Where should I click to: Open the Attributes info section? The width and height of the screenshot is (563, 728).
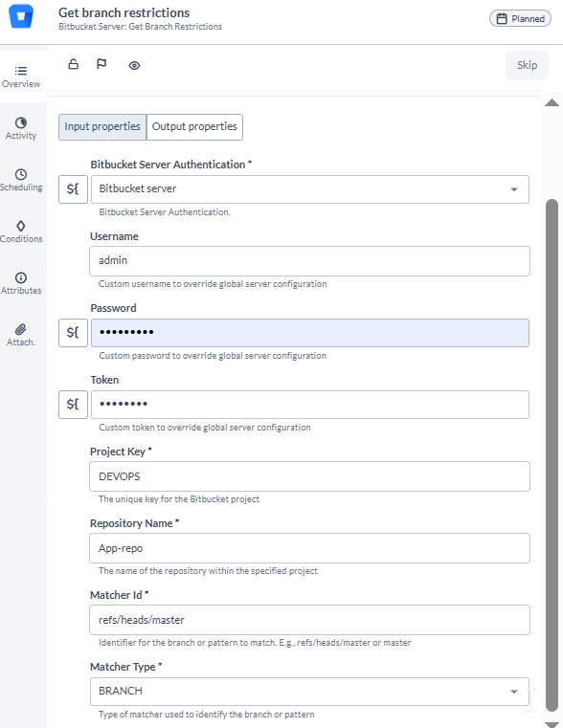[21, 283]
